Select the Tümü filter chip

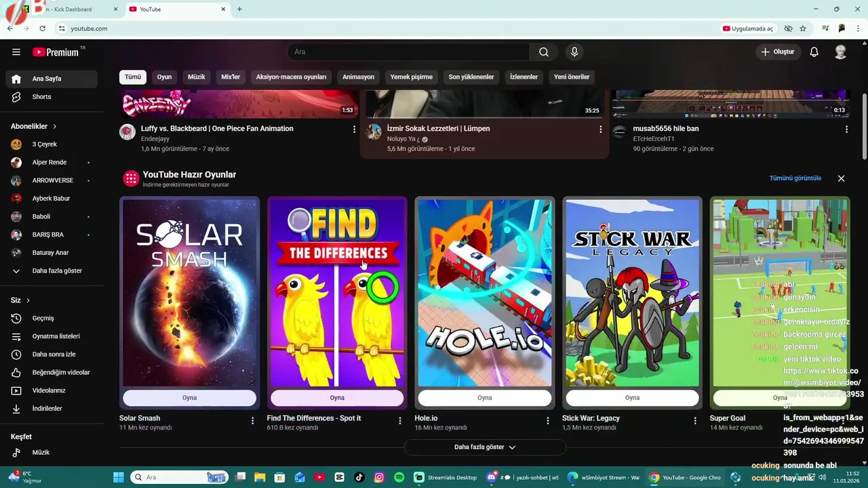[x=133, y=77]
